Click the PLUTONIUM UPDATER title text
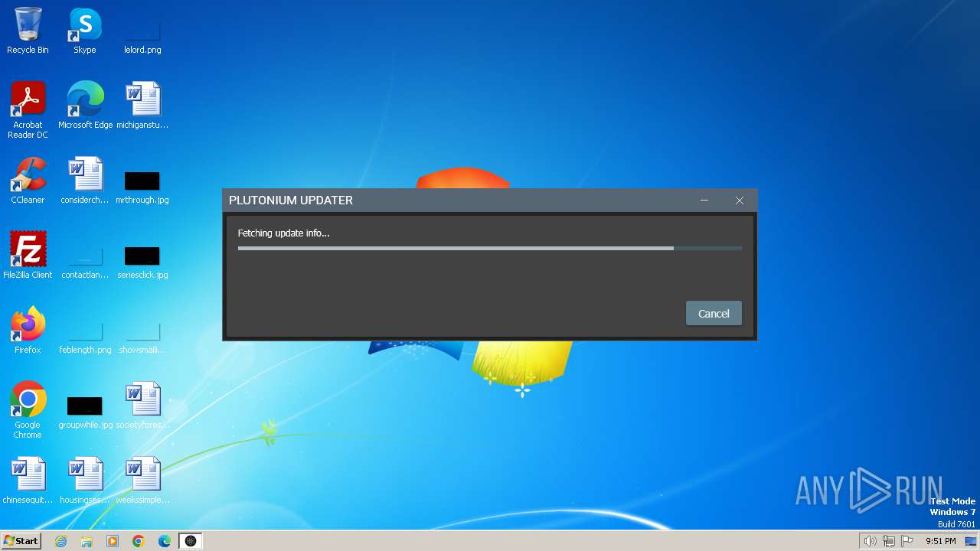The width and height of the screenshot is (980, 551). 291,201
